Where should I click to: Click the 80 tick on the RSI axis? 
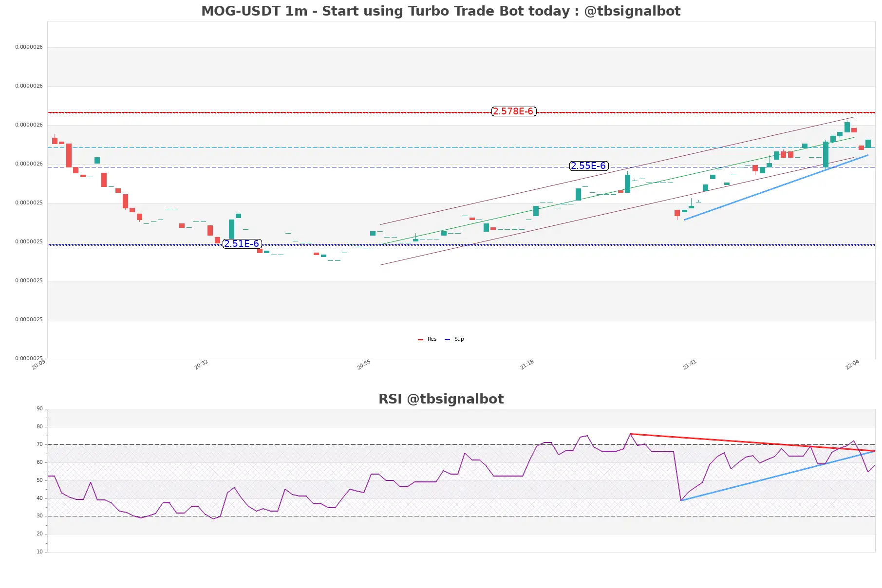coord(39,427)
